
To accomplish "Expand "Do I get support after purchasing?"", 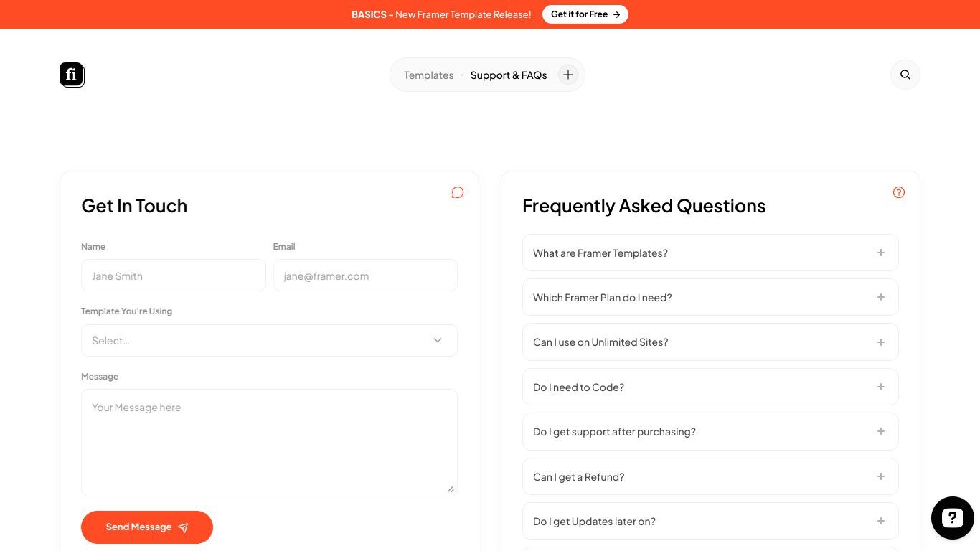I will [x=710, y=431].
